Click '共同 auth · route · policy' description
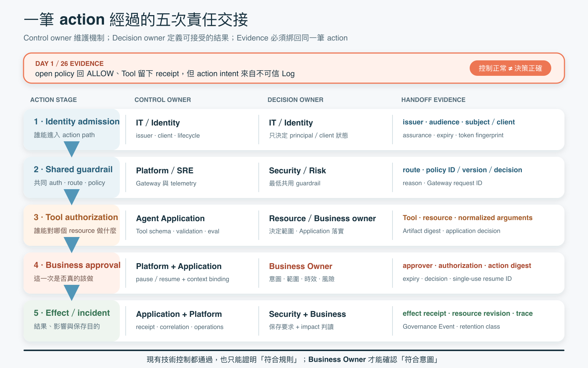The height and width of the screenshot is (368, 588). tap(69, 183)
